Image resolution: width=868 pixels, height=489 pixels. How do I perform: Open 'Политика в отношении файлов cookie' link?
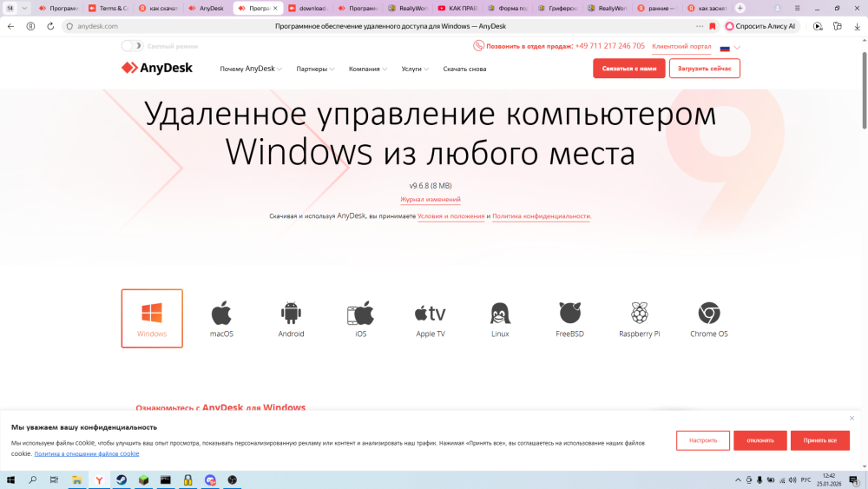[x=86, y=453]
